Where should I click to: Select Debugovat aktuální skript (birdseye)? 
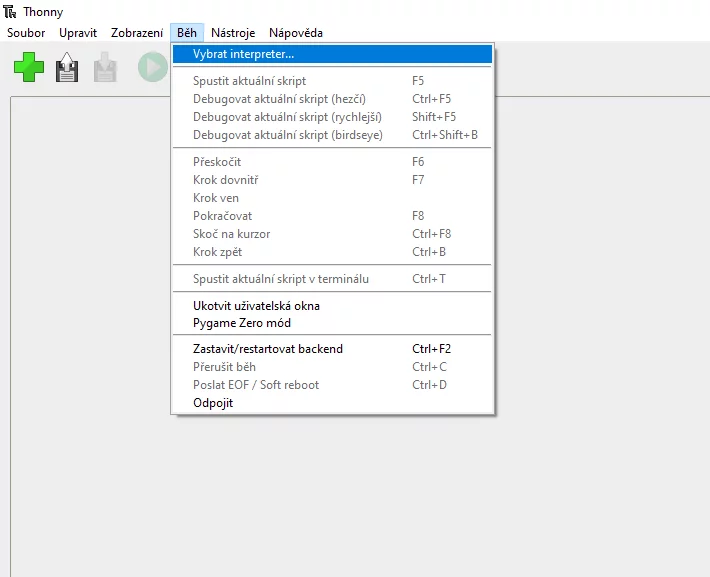[x=332, y=135]
